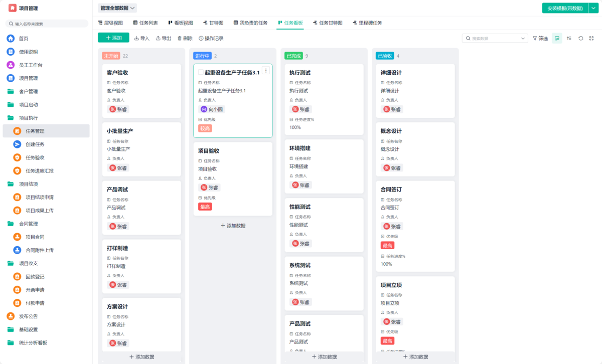Viewport: 602px width, 364px height.
Task: Click the 未开始 column header label
Action: point(110,56)
